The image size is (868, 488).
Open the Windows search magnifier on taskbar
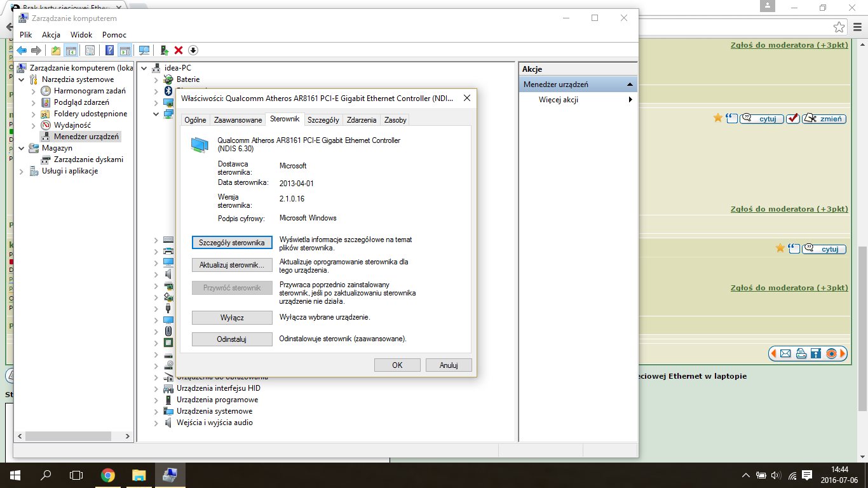46,475
